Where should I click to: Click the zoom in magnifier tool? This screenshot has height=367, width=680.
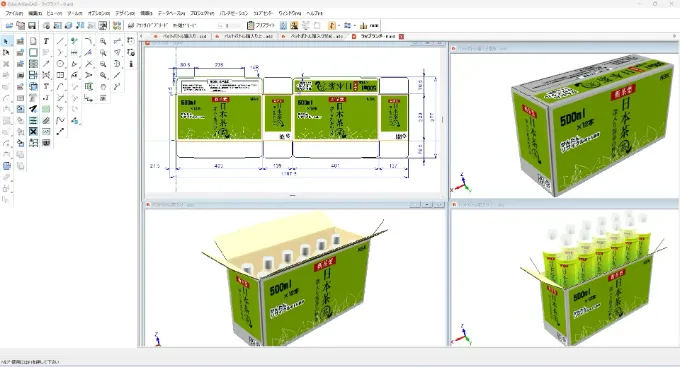(103, 41)
